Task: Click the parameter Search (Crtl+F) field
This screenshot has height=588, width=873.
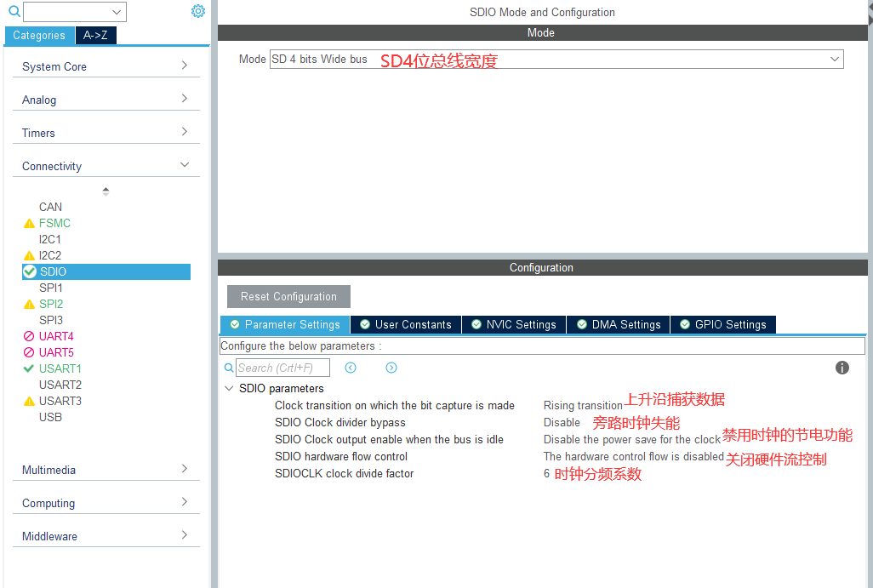Action: [282, 368]
